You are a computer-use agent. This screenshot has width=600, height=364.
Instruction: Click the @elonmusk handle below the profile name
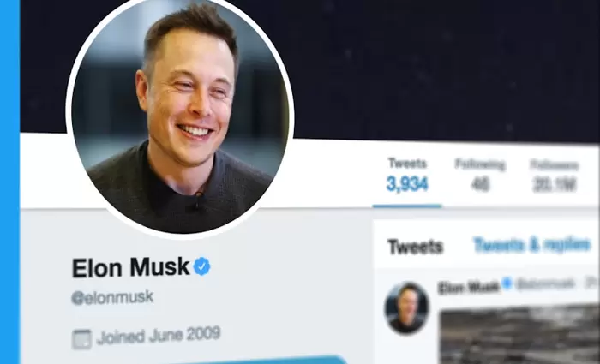click(112, 297)
